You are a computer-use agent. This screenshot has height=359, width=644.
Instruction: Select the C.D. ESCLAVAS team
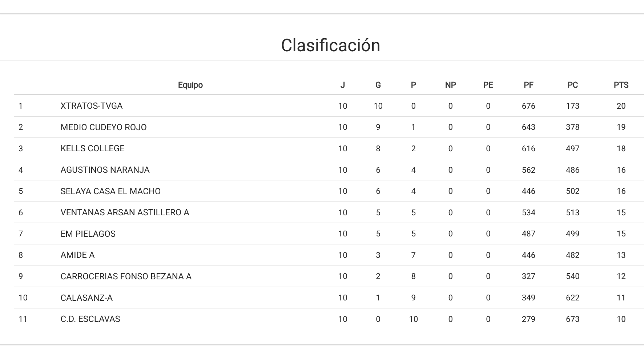tap(90, 319)
